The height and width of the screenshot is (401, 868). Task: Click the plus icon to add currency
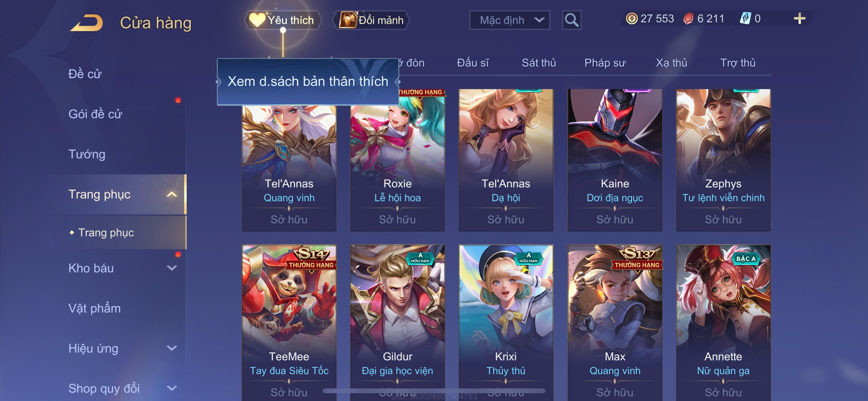click(x=799, y=18)
